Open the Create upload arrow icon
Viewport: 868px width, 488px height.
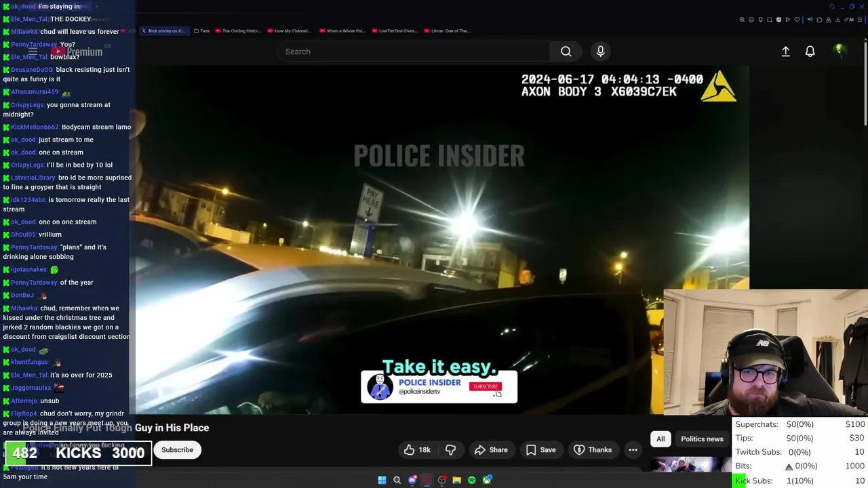point(785,52)
